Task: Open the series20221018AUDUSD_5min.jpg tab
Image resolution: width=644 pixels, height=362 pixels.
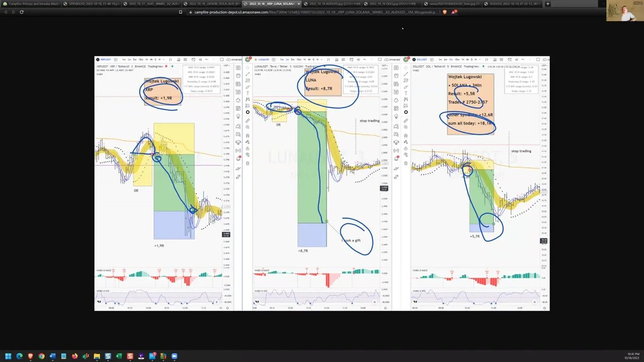Action: pyautogui.click(x=452, y=4)
